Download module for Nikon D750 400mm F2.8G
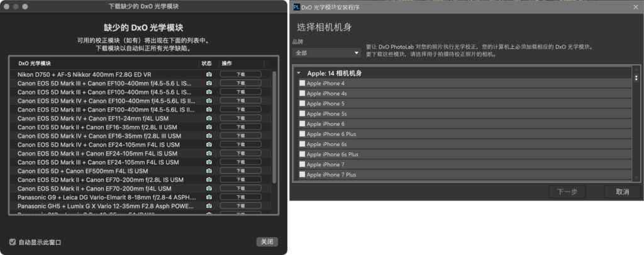 (241, 74)
